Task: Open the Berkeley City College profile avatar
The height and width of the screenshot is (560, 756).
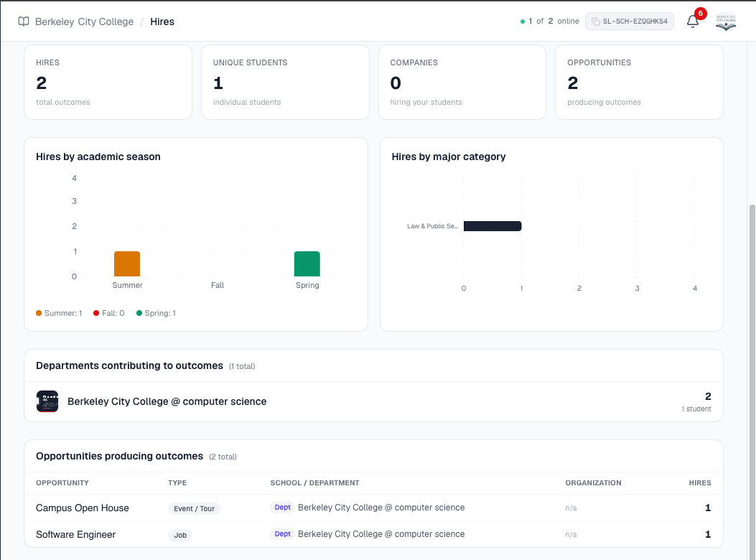Action: click(x=726, y=22)
